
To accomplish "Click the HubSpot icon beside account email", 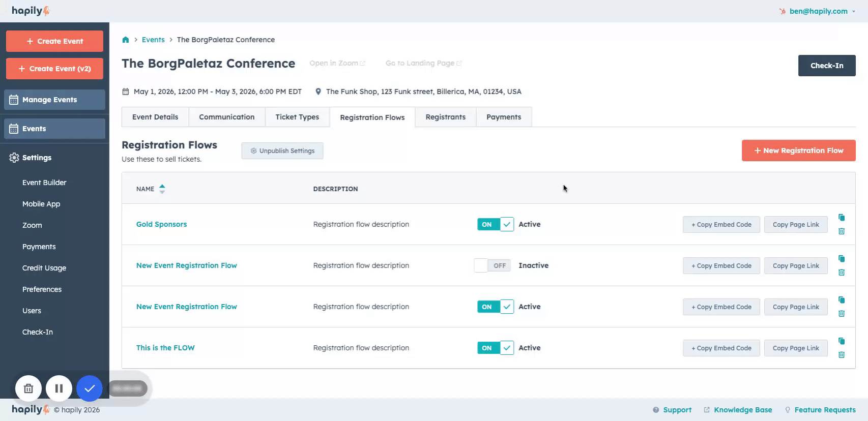I will point(783,11).
